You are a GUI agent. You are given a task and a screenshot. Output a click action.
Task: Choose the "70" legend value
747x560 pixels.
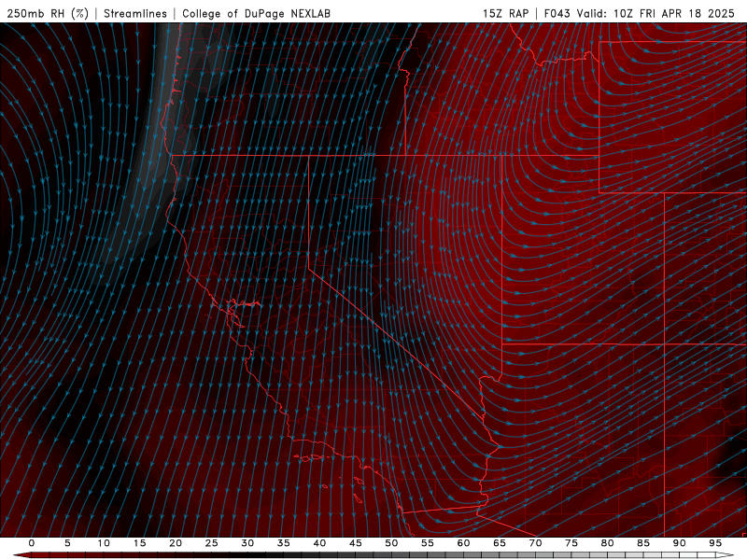coord(535,543)
